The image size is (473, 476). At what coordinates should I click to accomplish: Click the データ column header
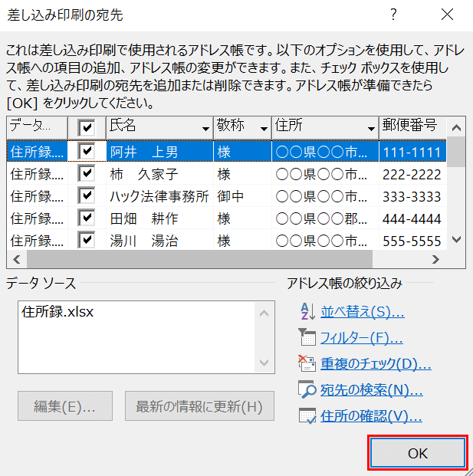tap(37, 127)
